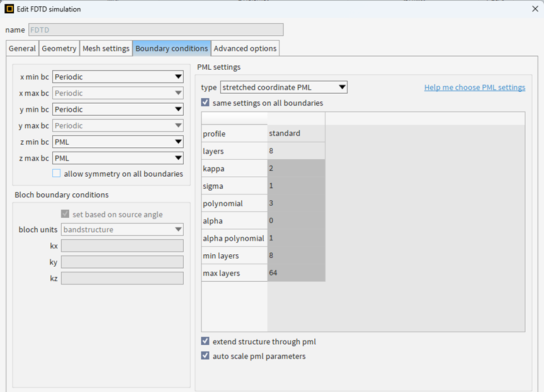Screen dimensions: 544x392
Task: Open the PML type dropdown
Action: [x=284, y=87]
